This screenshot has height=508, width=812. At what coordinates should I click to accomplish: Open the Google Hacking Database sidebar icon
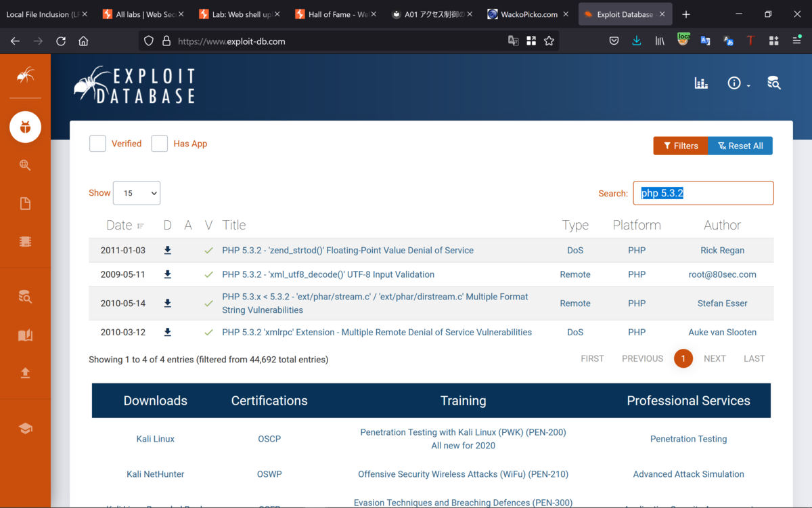[25, 165]
